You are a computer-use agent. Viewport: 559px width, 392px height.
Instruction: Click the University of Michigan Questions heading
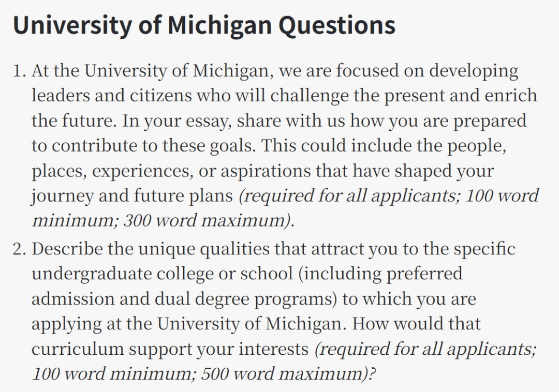[204, 26]
